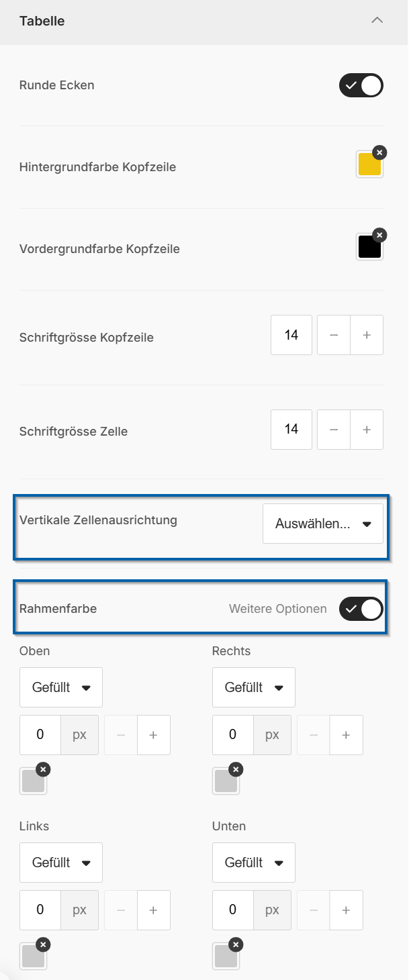Open the Unten border style dropdown
The image size is (409, 980).
pyautogui.click(x=254, y=863)
